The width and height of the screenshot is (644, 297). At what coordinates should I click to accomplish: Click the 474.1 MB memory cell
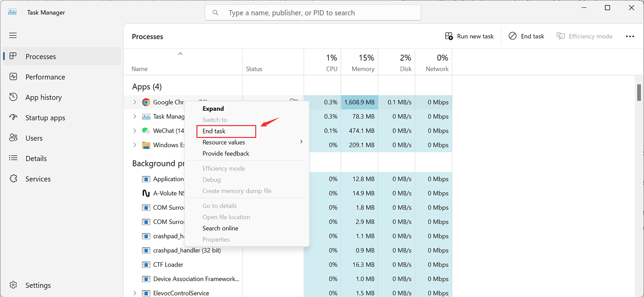[x=360, y=131]
